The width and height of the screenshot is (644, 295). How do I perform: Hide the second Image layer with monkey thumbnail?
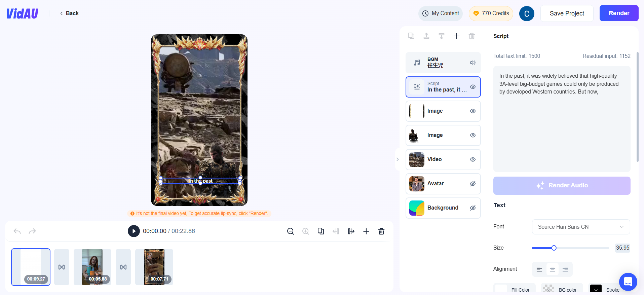pyautogui.click(x=473, y=135)
